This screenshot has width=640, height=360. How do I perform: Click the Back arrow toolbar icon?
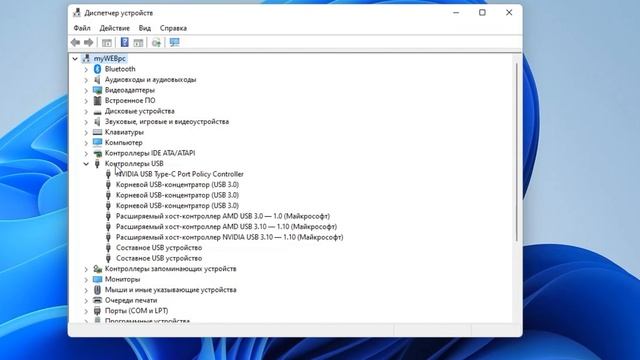pos(76,42)
